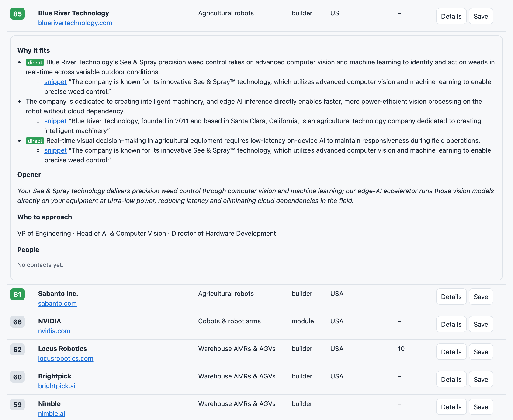Viewport: 513px width, 420px height.
Task: Open nvidia.com link
Action: (54, 331)
